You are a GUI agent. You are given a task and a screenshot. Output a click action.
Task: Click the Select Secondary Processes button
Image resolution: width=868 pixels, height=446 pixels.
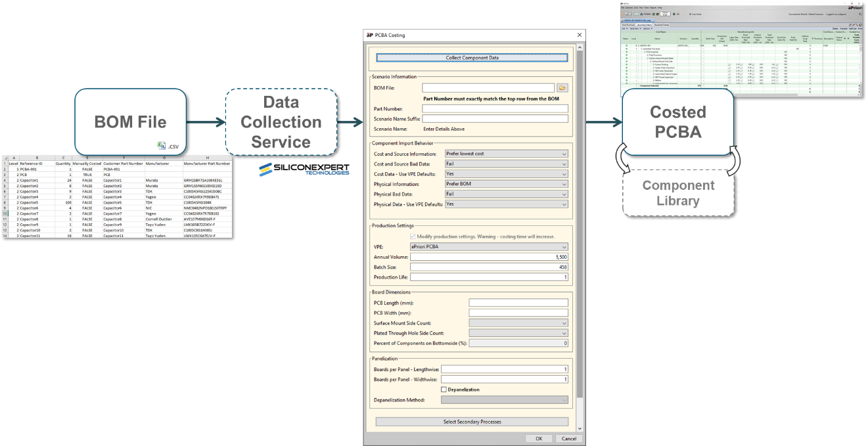point(472,422)
